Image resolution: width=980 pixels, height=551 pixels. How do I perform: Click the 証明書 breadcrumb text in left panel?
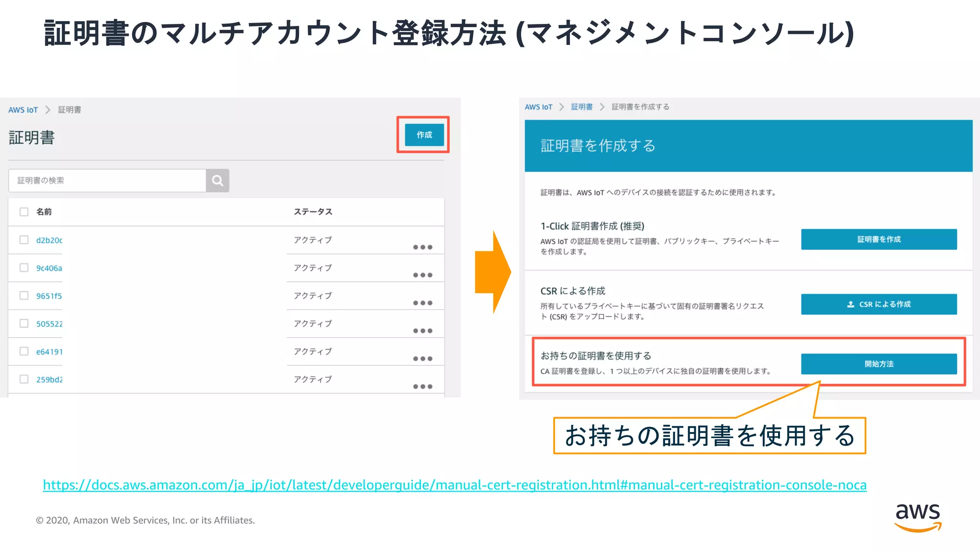pyautogui.click(x=70, y=110)
